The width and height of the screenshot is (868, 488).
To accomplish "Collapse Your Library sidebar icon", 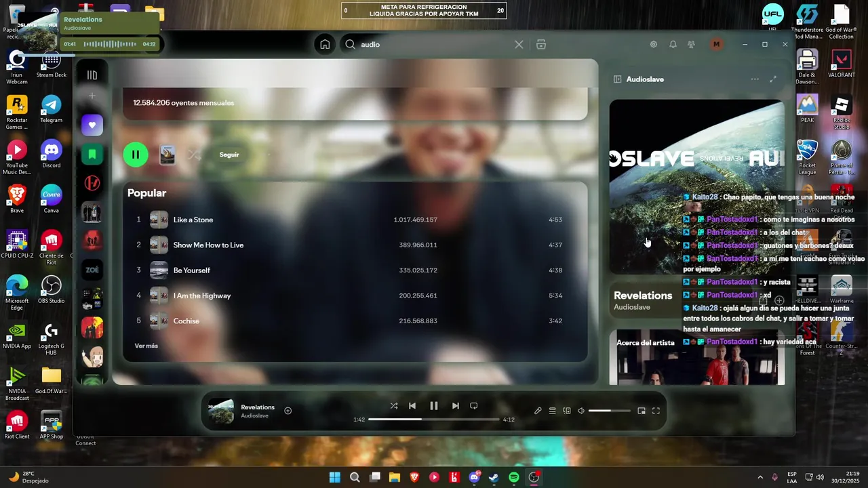I will (x=92, y=75).
